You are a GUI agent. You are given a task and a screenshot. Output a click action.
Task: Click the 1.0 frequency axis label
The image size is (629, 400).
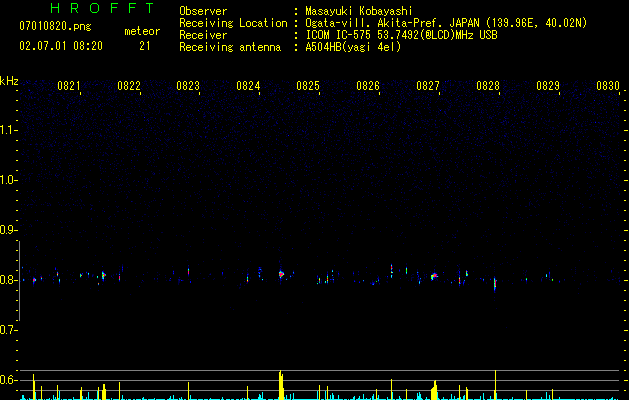pyautogui.click(x=8, y=180)
